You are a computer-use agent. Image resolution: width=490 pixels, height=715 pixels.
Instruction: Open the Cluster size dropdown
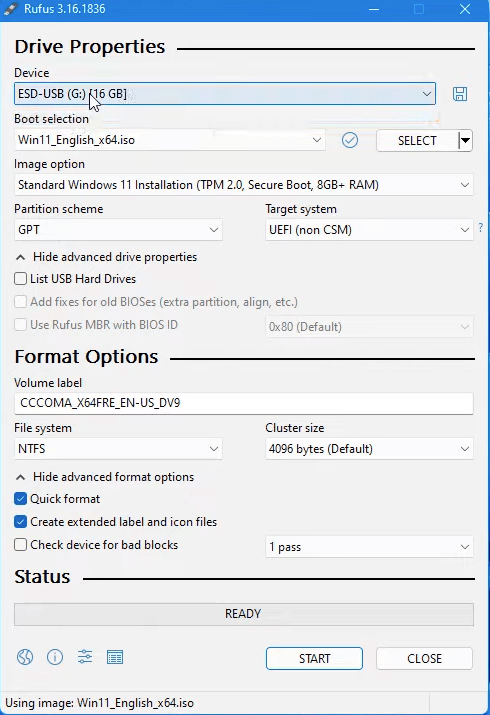(x=369, y=449)
